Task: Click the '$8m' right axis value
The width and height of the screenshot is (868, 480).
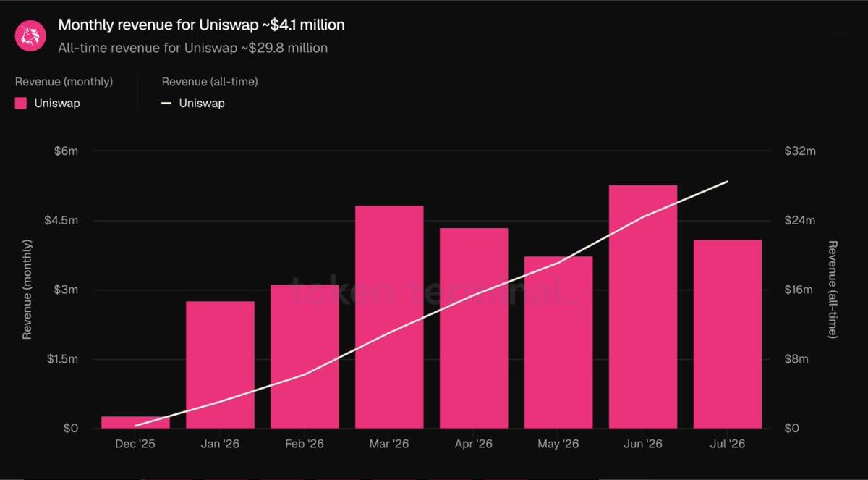Action: point(797,360)
